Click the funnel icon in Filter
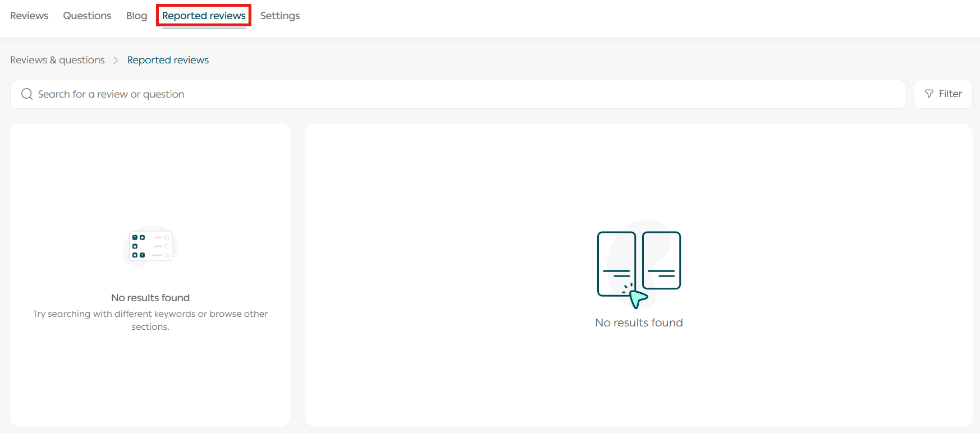The width and height of the screenshot is (980, 433). [x=929, y=94]
